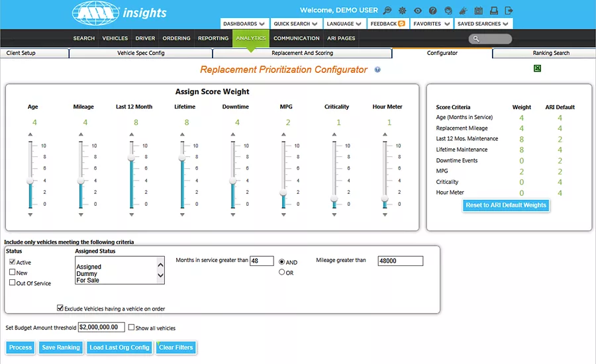
Task: Switch to Vehicle Spec Config tab
Action: click(140, 53)
